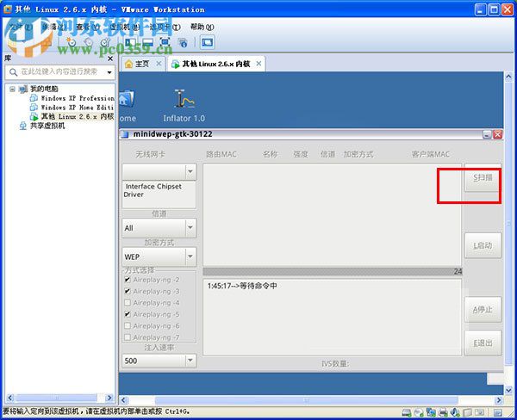Image resolution: width=517 pixels, height=420 pixels.
Task: Open the Help menu
Action: (202, 27)
